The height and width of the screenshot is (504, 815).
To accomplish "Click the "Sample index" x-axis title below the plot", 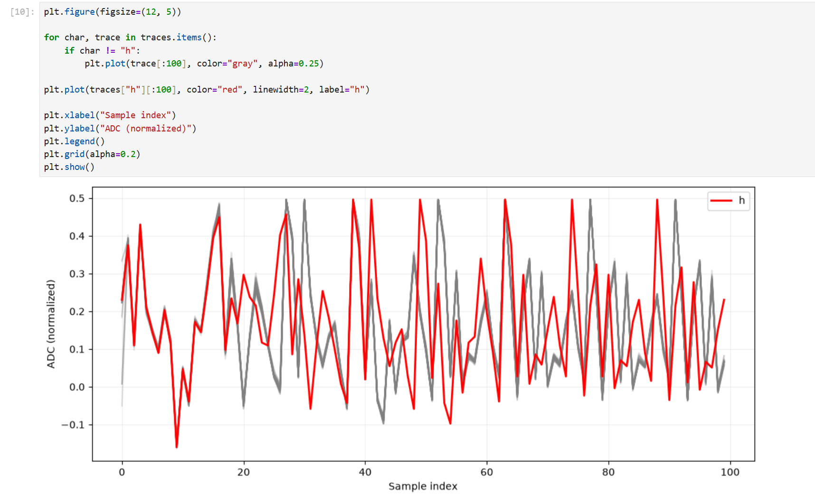I will pyautogui.click(x=423, y=486).
